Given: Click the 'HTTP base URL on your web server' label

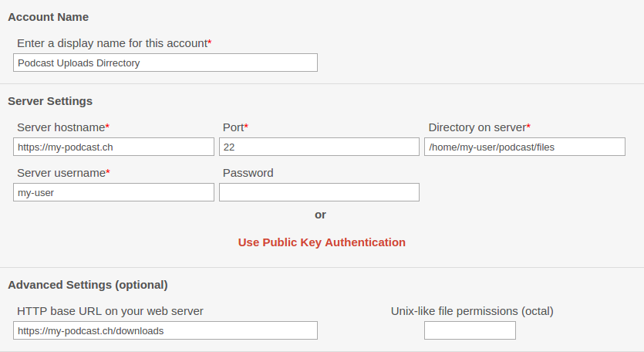Looking at the screenshot, I should [110, 311].
